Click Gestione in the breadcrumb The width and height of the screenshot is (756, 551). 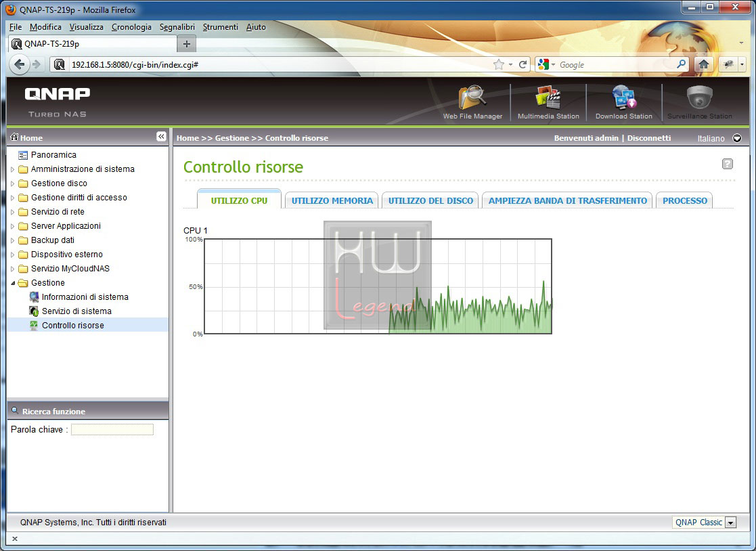click(x=232, y=138)
